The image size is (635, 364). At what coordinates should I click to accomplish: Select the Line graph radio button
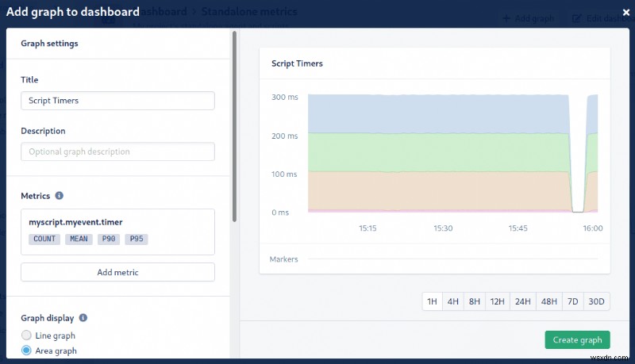26,335
